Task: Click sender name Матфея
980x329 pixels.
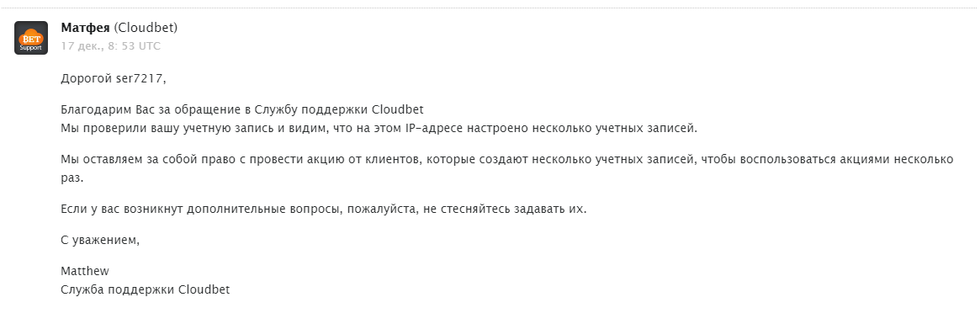Action: [85, 28]
